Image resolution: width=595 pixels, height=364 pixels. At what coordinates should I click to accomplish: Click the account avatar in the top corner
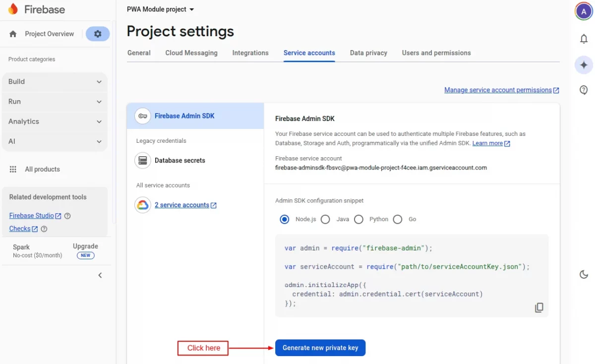pyautogui.click(x=583, y=11)
